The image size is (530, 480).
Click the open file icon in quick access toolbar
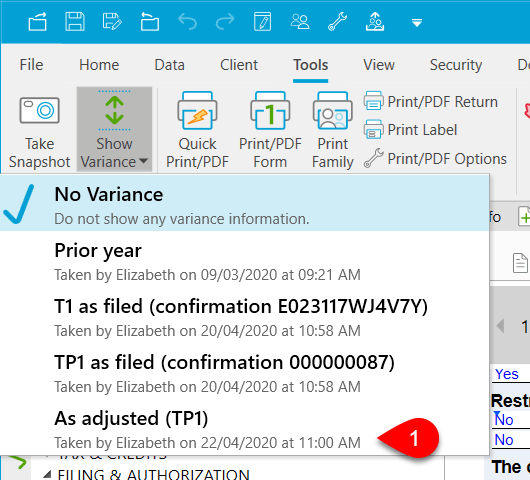tap(37, 22)
